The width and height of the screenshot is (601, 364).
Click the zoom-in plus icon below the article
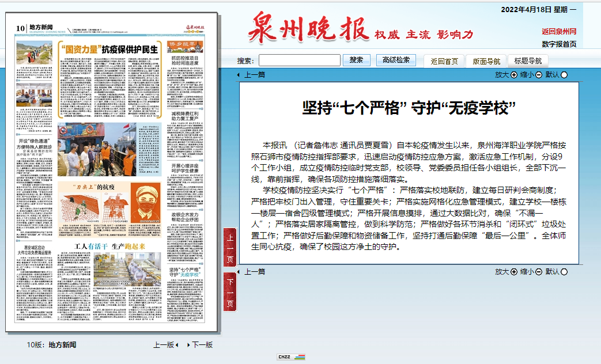pos(514,272)
